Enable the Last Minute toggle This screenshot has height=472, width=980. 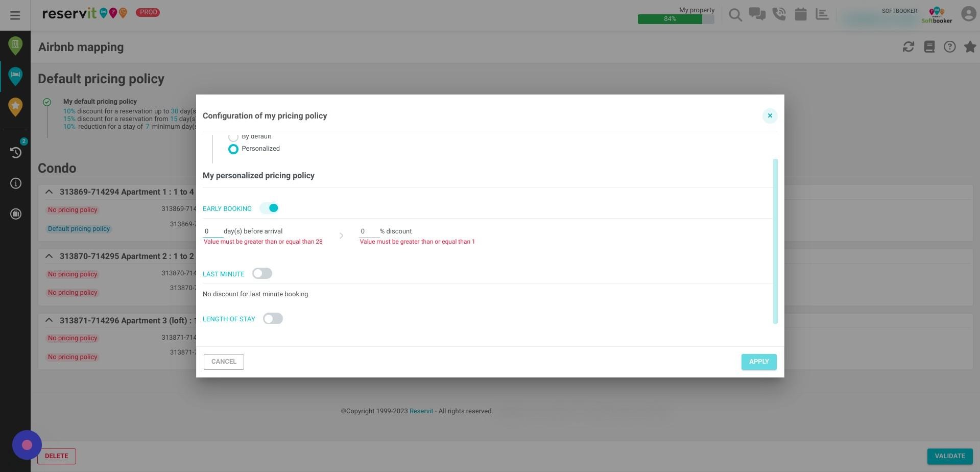coord(262,273)
